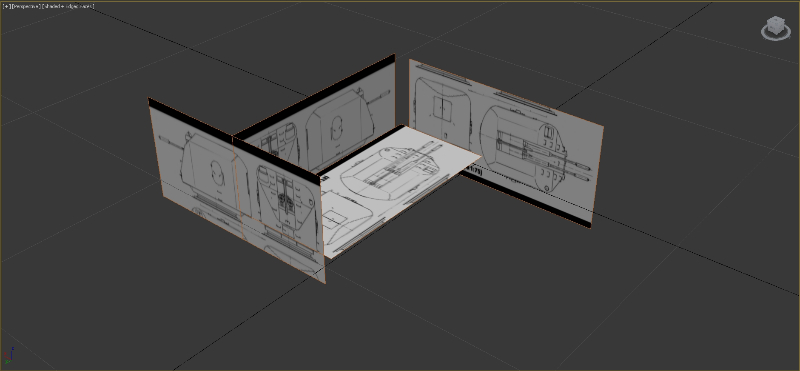Click the ViewCube compass ring
The height and width of the screenshot is (371, 800).
[776, 34]
